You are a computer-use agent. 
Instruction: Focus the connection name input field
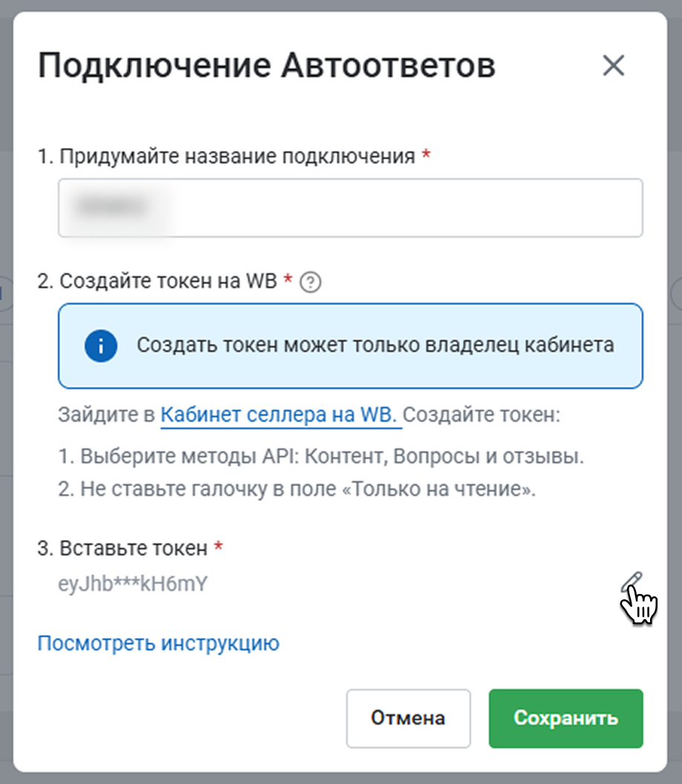(350, 207)
